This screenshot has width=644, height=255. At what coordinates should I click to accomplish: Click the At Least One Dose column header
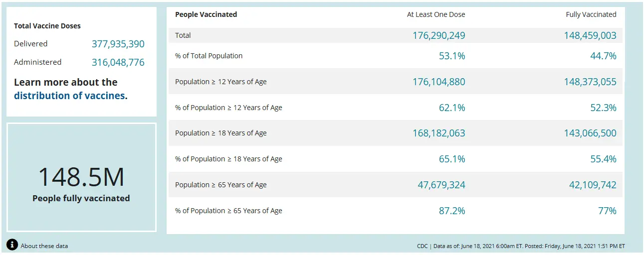(x=435, y=14)
